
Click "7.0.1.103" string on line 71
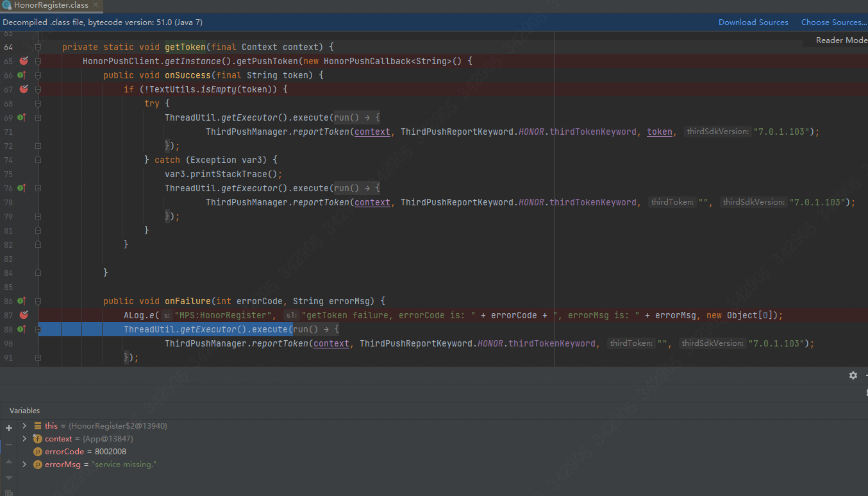pos(781,132)
